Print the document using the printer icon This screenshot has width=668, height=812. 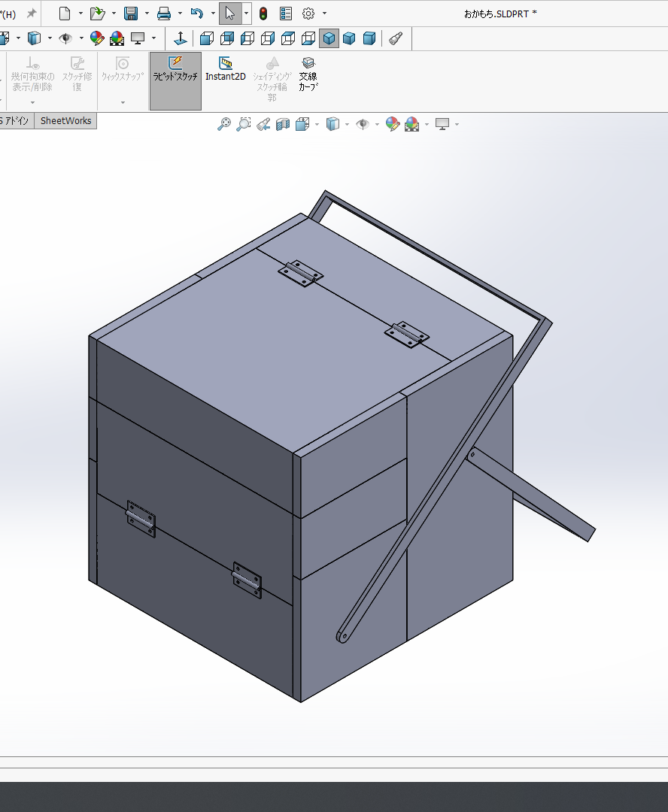click(x=164, y=14)
